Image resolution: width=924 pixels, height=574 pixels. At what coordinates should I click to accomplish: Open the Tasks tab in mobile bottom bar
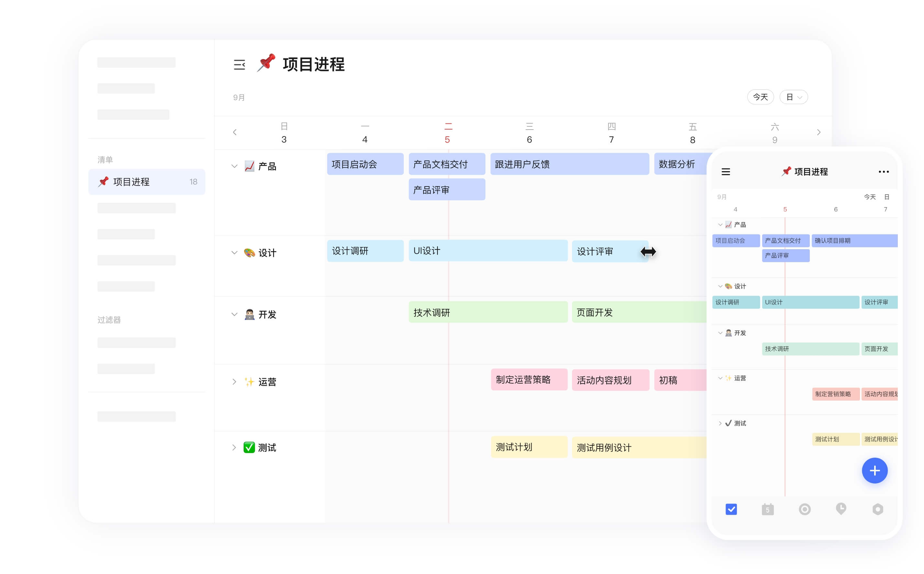point(731,509)
